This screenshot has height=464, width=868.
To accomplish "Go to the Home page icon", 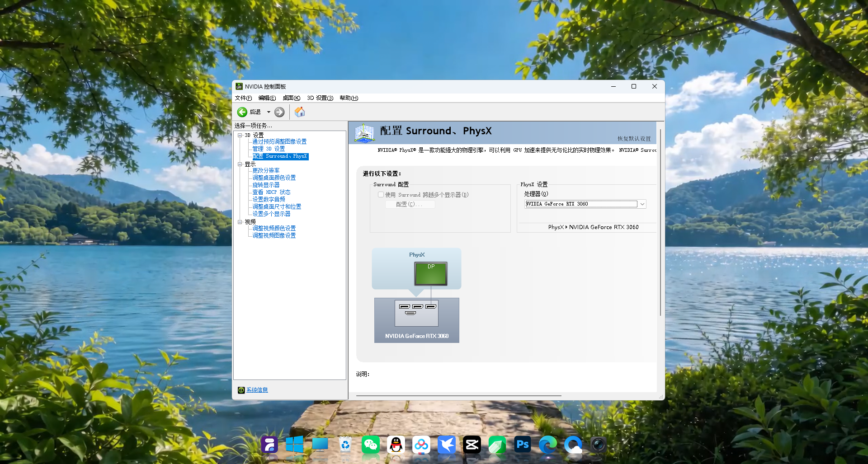I will tap(300, 112).
